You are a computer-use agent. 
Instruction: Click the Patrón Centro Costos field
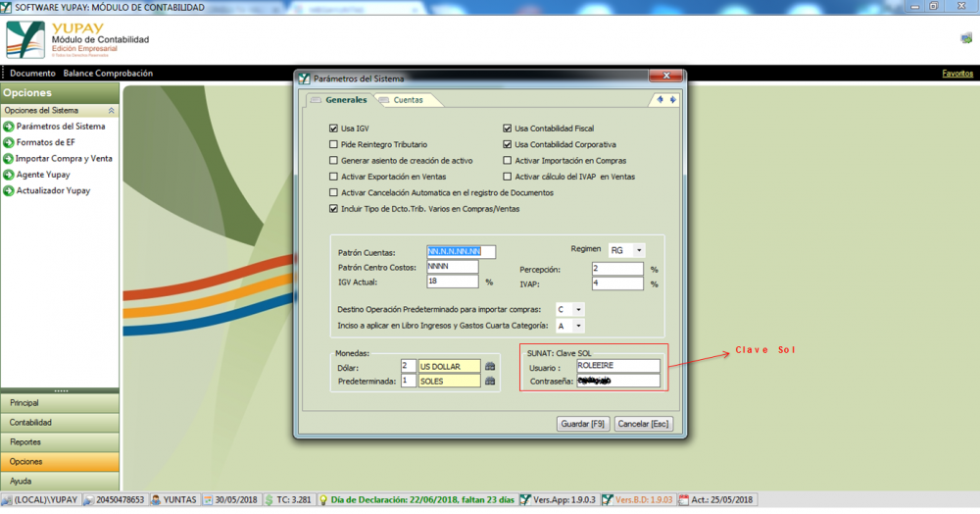(x=453, y=267)
